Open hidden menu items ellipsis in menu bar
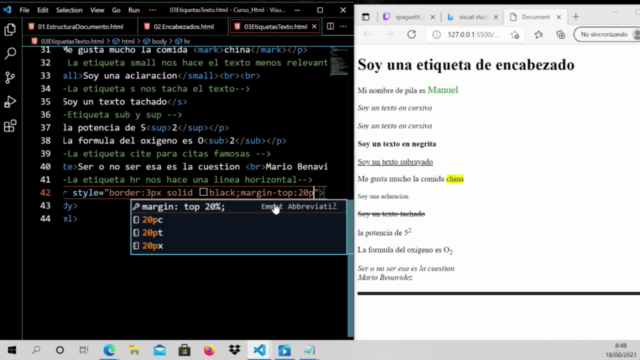Screen dimensions: 640x360 pos(152,10)
